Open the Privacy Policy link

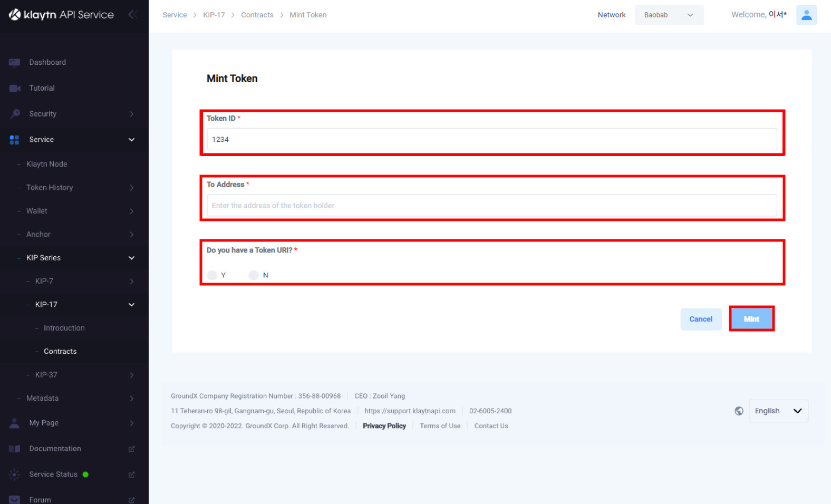pos(384,426)
